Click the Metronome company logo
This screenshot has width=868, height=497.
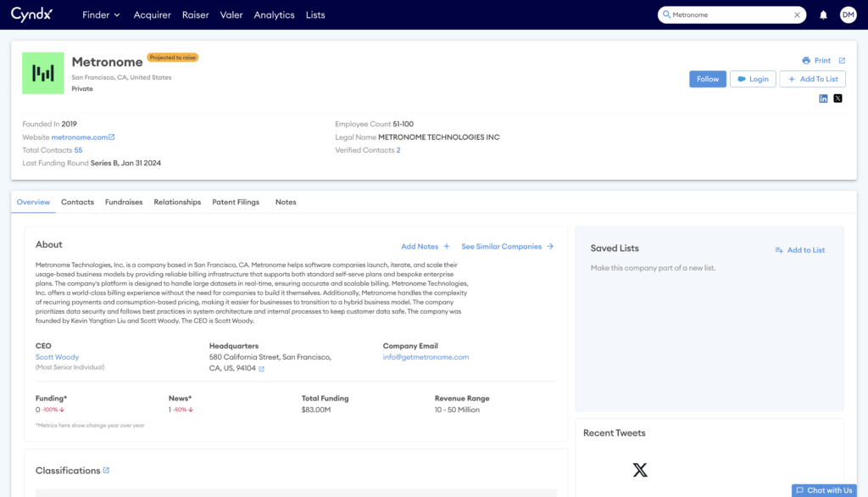[43, 73]
